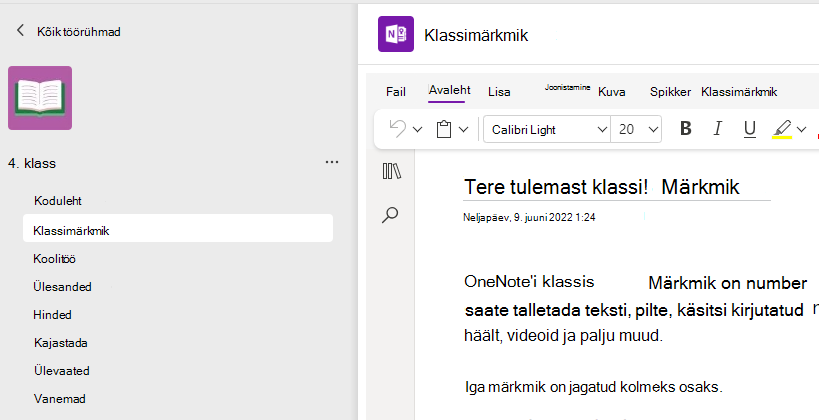Viewport: 819px width, 420px height.
Task: Click the bold line saate talletada teksti, pilte
Action: [x=634, y=310]
